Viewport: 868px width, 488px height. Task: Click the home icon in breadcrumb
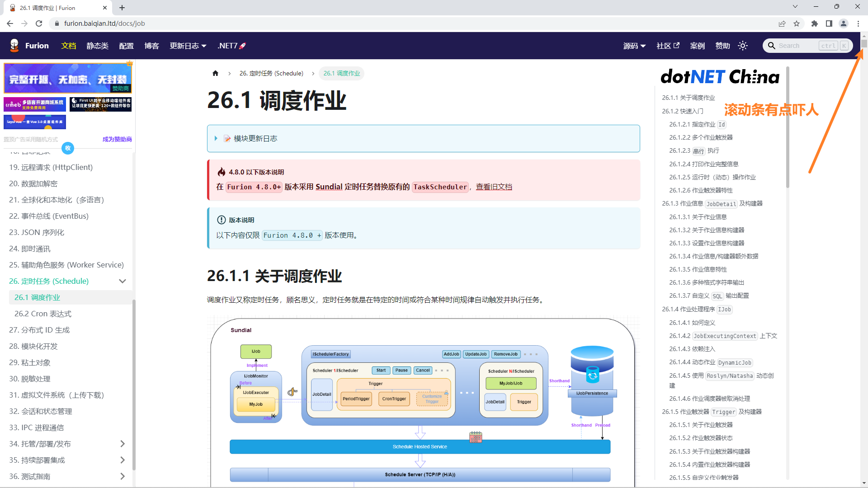pyautogui.click(x=215, y=73)
